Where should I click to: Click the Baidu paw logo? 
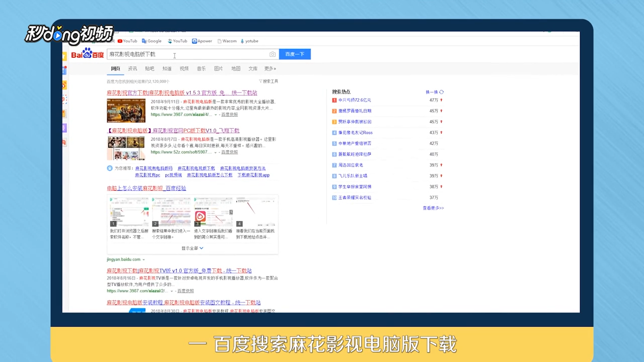pos(87,54)
